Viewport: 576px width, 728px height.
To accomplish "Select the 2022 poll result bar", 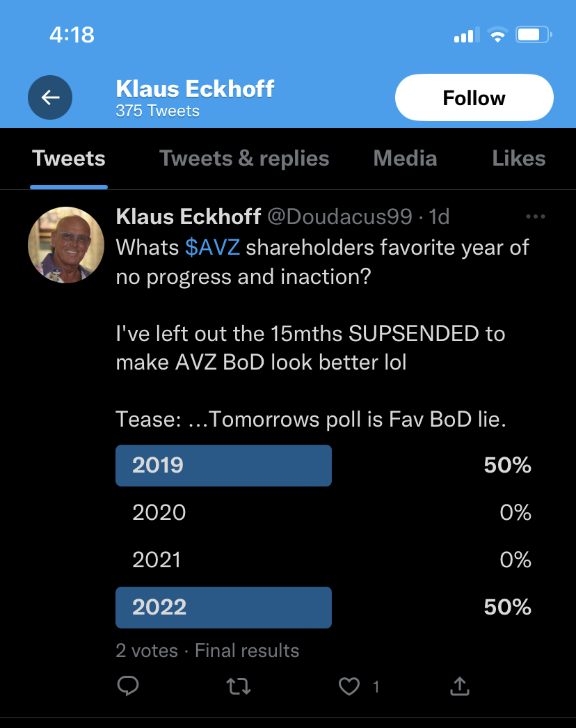I will (223, 608).
